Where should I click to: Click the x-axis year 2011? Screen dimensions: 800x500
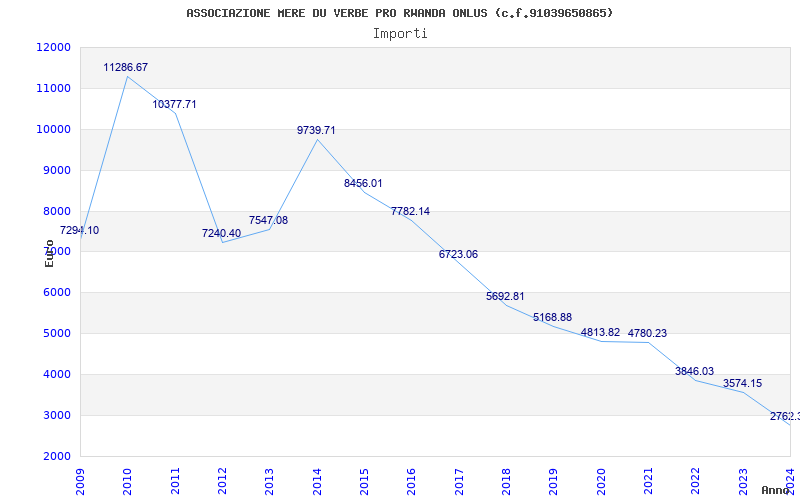tap(176, 482)
